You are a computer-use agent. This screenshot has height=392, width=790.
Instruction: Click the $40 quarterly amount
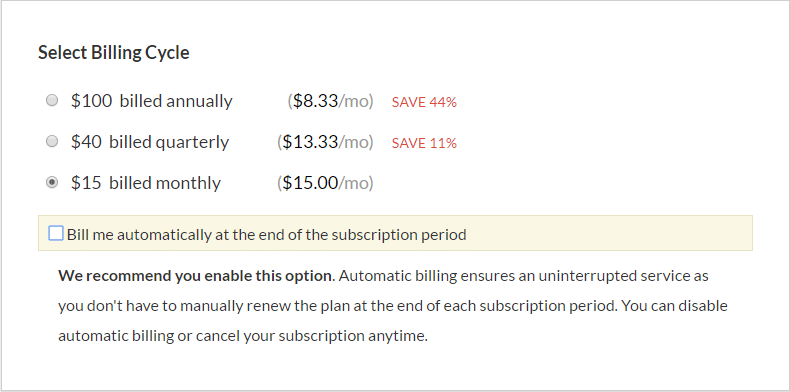[86, 142]
